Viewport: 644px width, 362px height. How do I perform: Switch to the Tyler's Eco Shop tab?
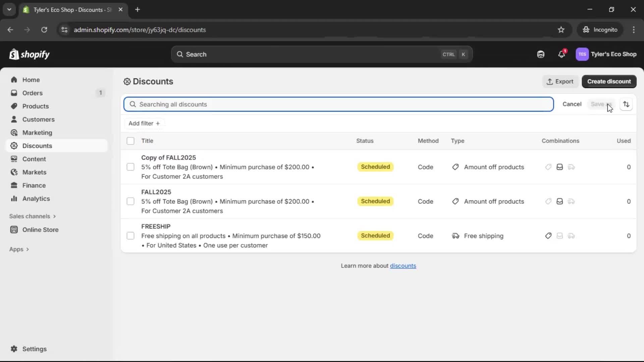(67, 10)
